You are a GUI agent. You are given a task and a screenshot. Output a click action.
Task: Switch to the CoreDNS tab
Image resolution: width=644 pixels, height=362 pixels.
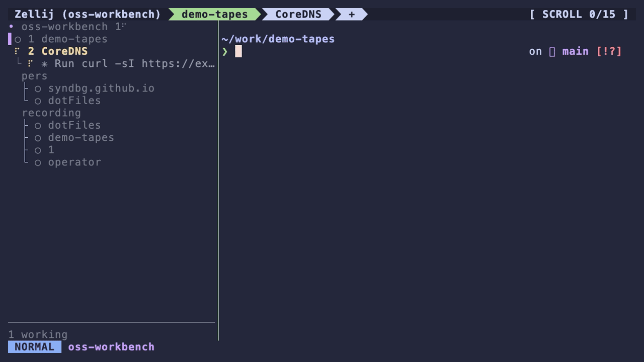(x=298, y=14)
